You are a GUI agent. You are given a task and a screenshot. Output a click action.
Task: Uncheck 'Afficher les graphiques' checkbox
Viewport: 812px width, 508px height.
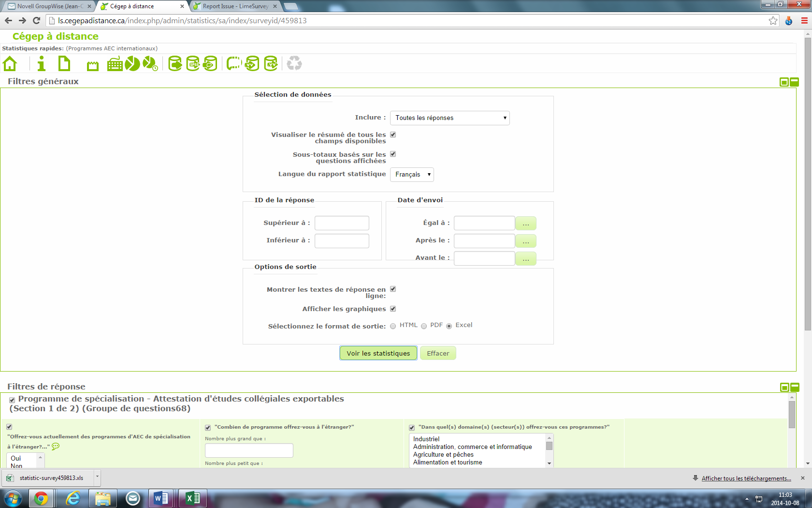(393, 309)
